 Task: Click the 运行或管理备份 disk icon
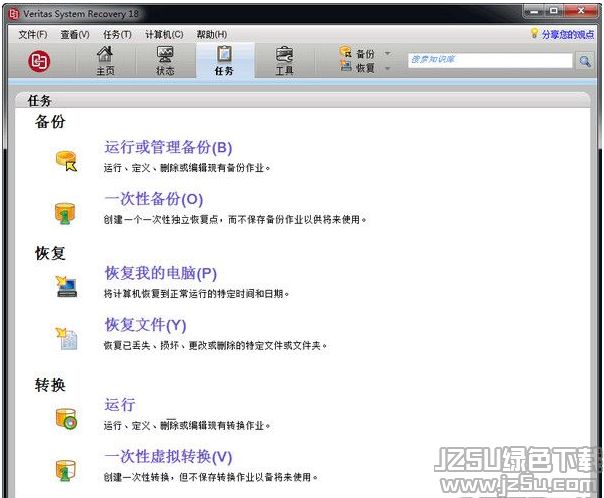(x=66, y=161)
